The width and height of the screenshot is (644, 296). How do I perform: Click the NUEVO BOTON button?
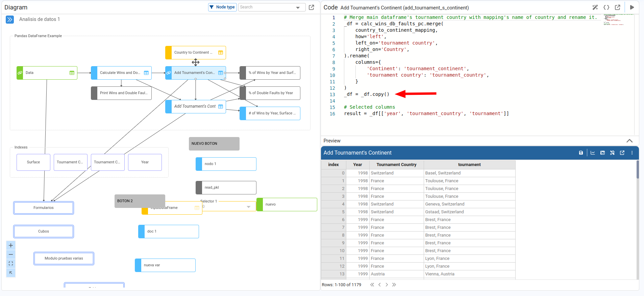214,144
